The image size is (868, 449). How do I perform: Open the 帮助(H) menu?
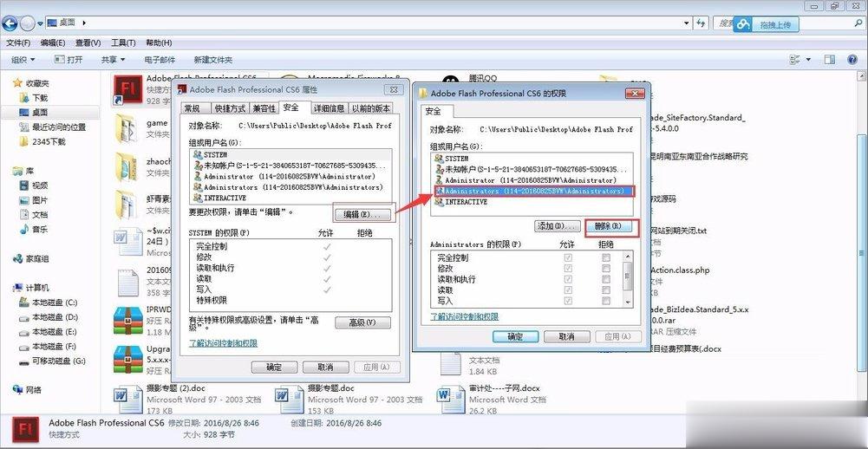tap(159, 42)
